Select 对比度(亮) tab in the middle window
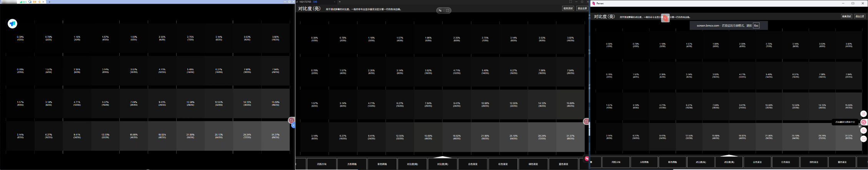This screenshot has height=170, width=868. 442,164
